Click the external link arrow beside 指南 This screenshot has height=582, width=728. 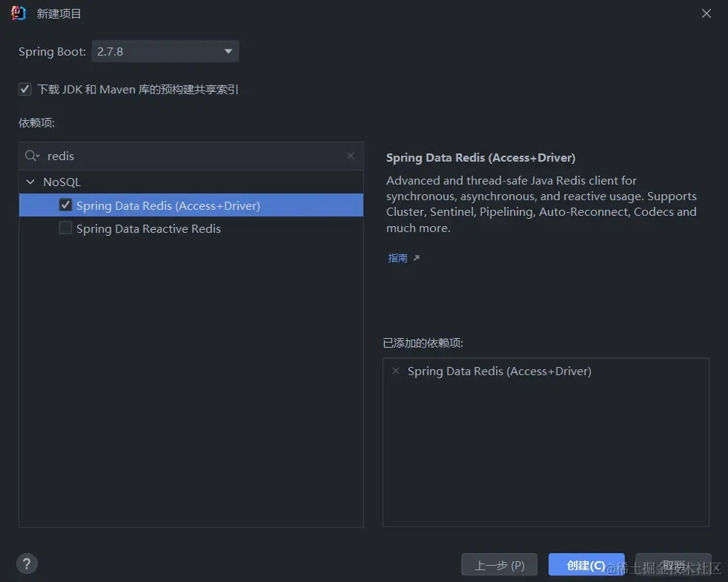417,258
